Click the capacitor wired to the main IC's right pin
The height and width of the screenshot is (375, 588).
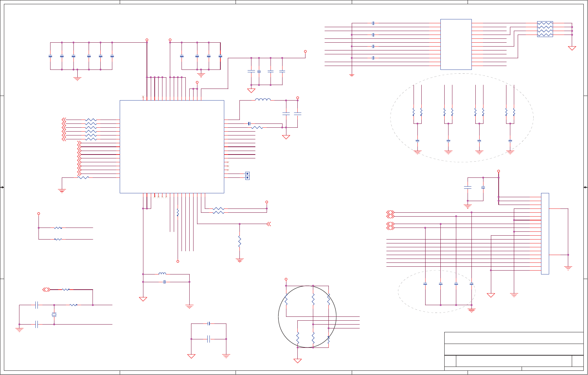click(249, 123)
